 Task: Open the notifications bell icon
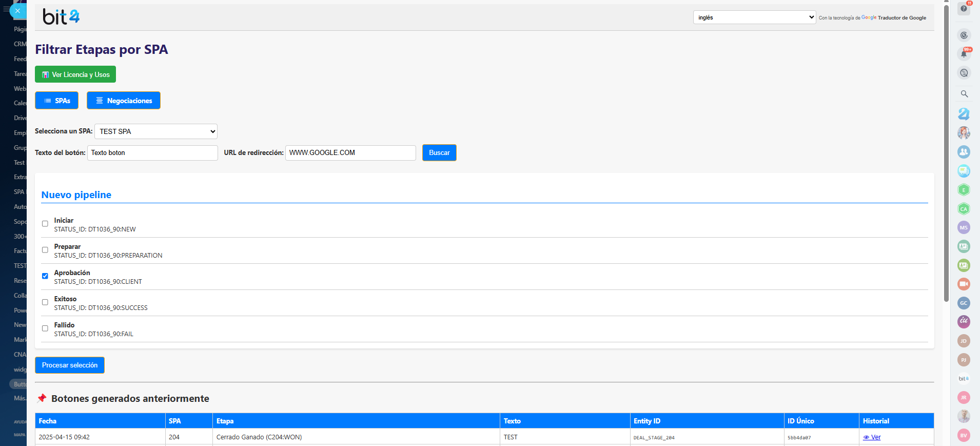tap(964, 54)
